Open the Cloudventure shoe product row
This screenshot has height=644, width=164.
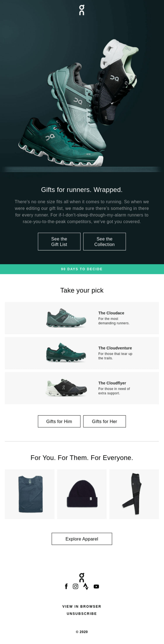coord(82,353)
